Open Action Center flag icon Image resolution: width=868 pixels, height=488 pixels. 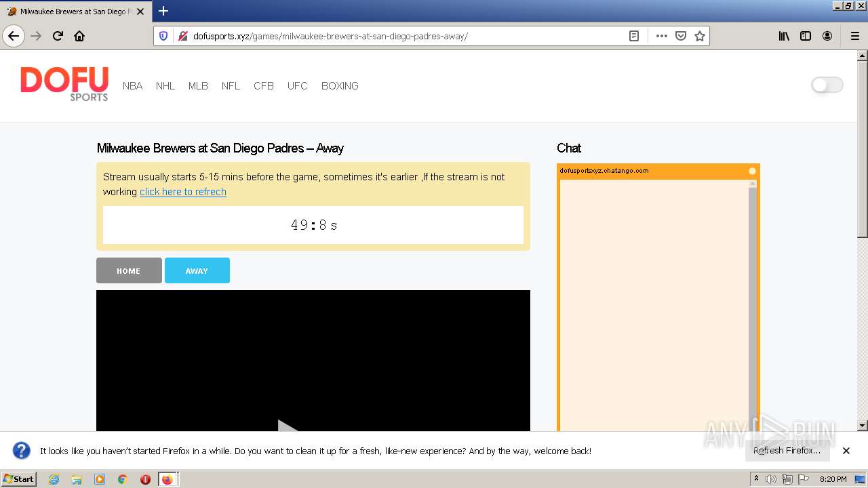[804, 479]
